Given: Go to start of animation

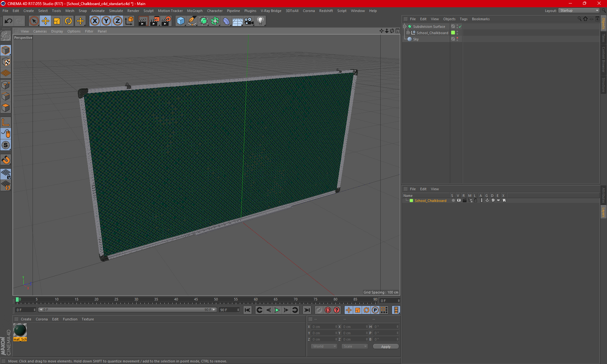Looking at the screenshot, I should (x=248, y=310).
